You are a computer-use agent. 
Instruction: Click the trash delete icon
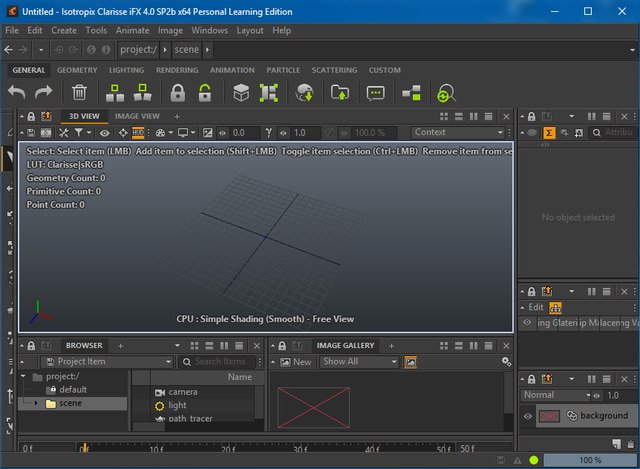point(79,93)
